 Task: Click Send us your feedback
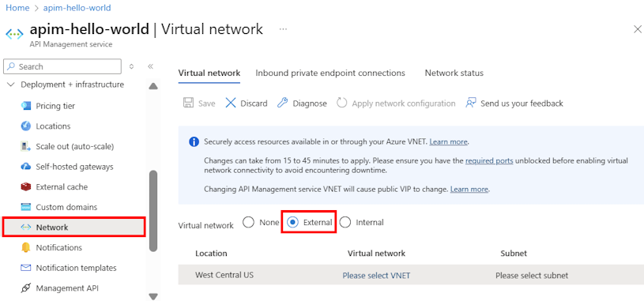point(522,103)
